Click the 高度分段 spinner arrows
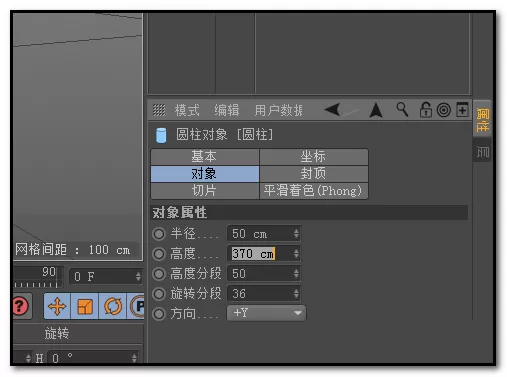The image size is (507, 377). point(296,274)
